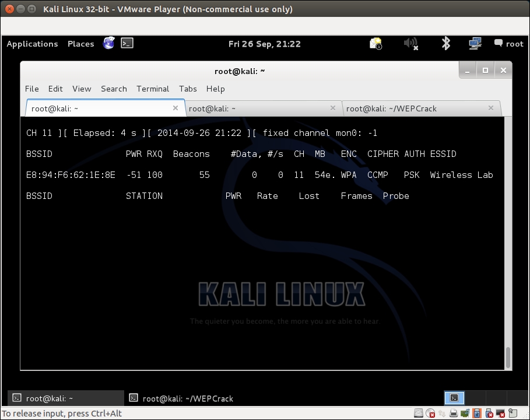530x420 pixels.
Task: Open the network connection icon
Action: pyautogui.click(x=475, y=44)
